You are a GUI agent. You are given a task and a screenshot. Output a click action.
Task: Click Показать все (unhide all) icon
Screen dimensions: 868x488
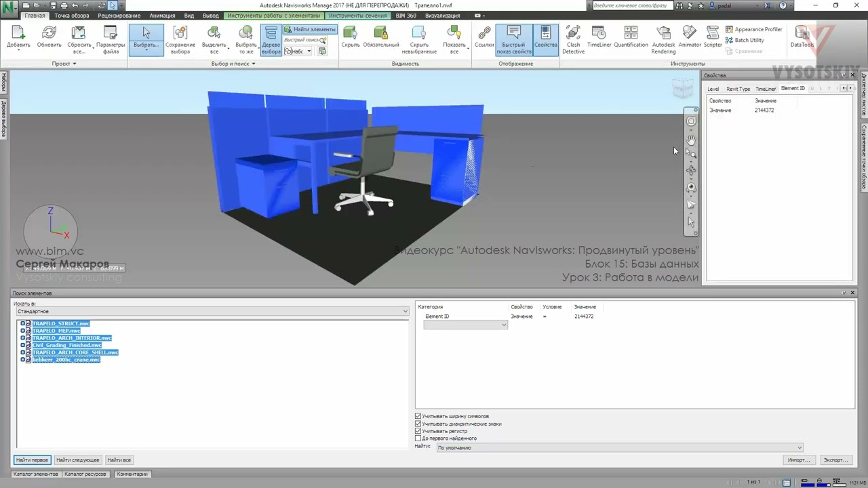[454, 33]
